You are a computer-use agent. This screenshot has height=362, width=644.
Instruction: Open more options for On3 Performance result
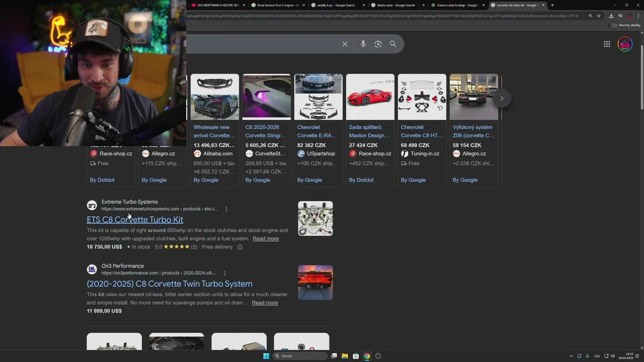pyautogui.click(x=224, y=273)
